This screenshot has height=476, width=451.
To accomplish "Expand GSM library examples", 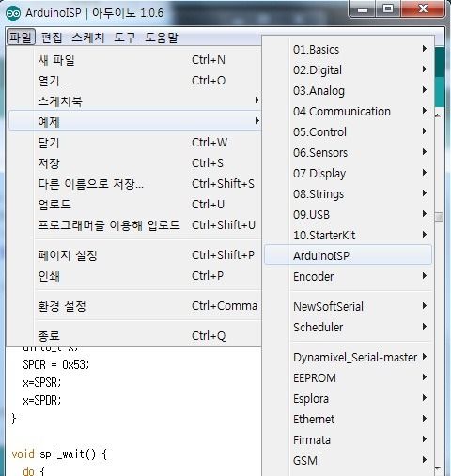I will point(348,460).
